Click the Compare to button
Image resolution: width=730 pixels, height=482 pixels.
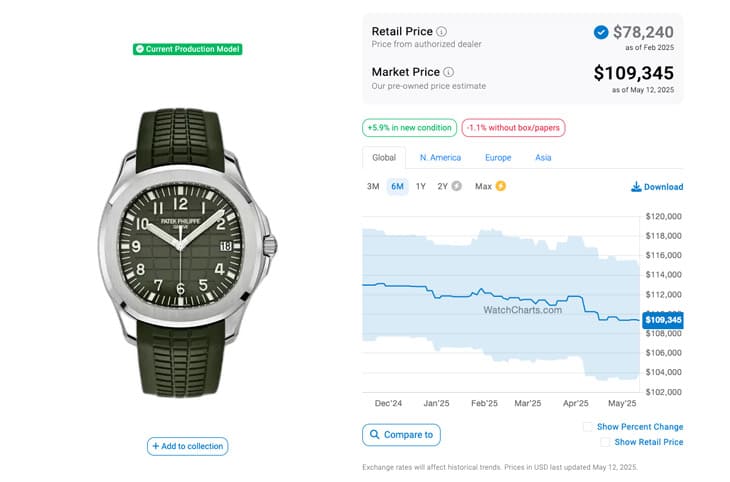401,434
